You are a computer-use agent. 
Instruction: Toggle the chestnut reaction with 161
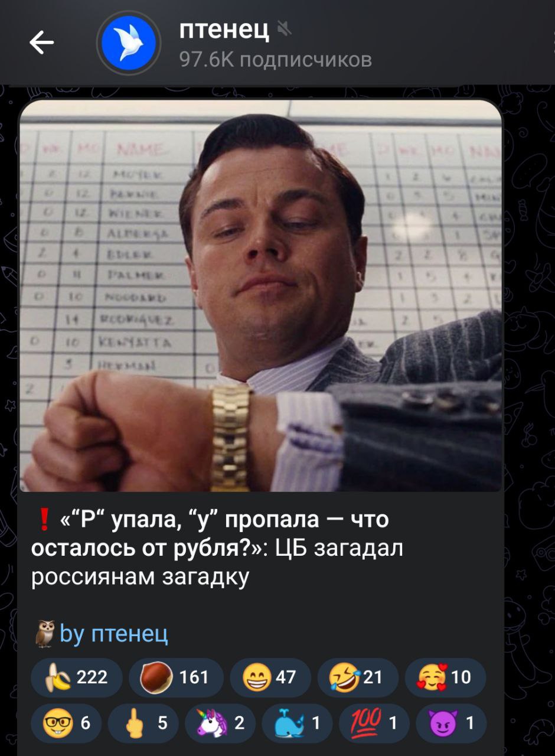click(x=176, y=677)
